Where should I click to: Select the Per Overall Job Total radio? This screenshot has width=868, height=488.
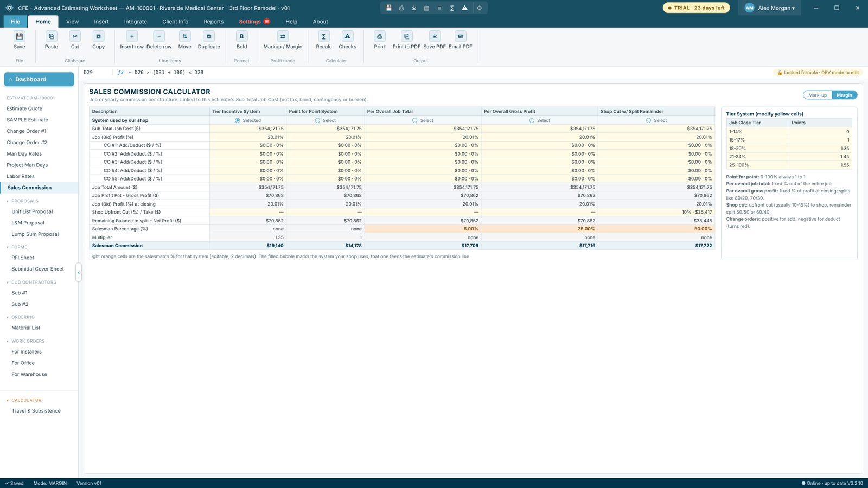pos(415,120)
